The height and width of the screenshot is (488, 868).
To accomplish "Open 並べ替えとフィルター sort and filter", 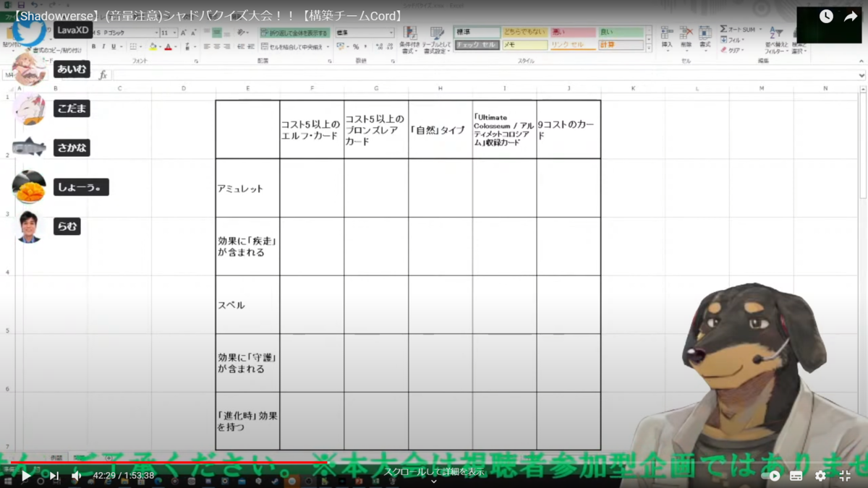I will tap(775, 40).
